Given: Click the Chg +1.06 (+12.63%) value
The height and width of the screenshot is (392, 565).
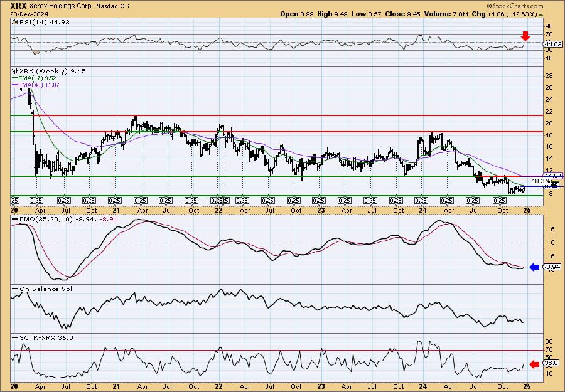Looking at the screenshot, I should (504, 14).
